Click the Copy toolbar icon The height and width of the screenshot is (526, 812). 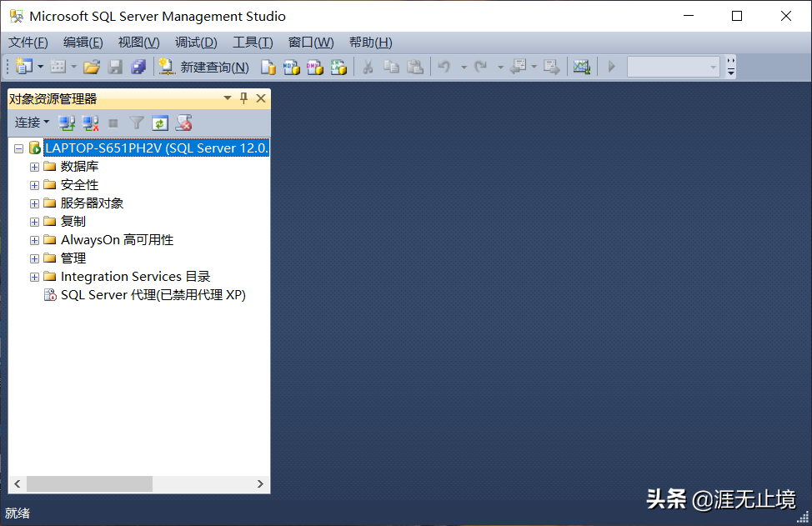[391, 67]
